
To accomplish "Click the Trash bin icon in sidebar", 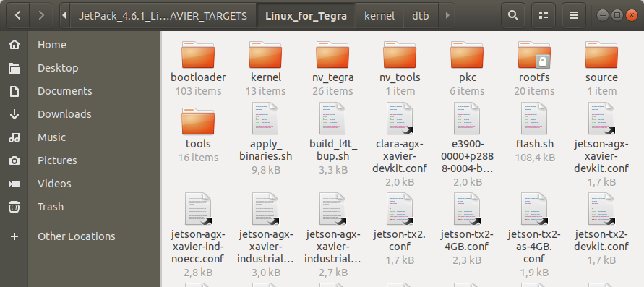I will click(14, 207).
